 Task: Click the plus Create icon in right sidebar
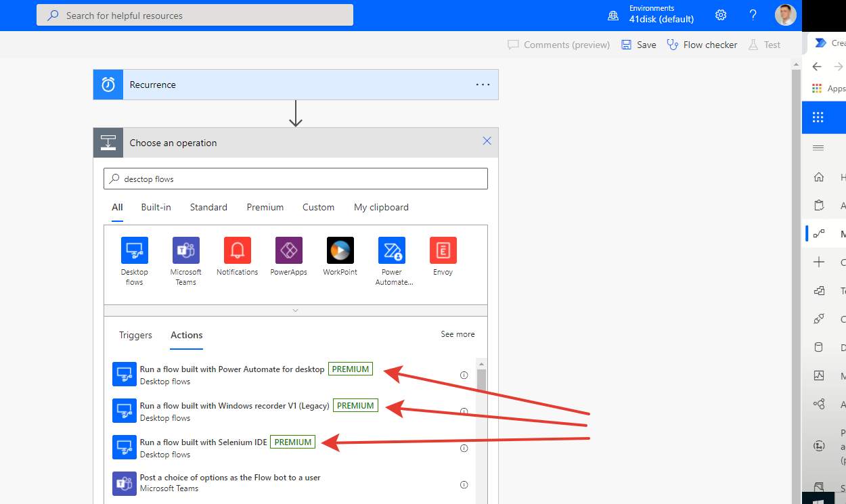pyautogui.click(x=819, y=262)
